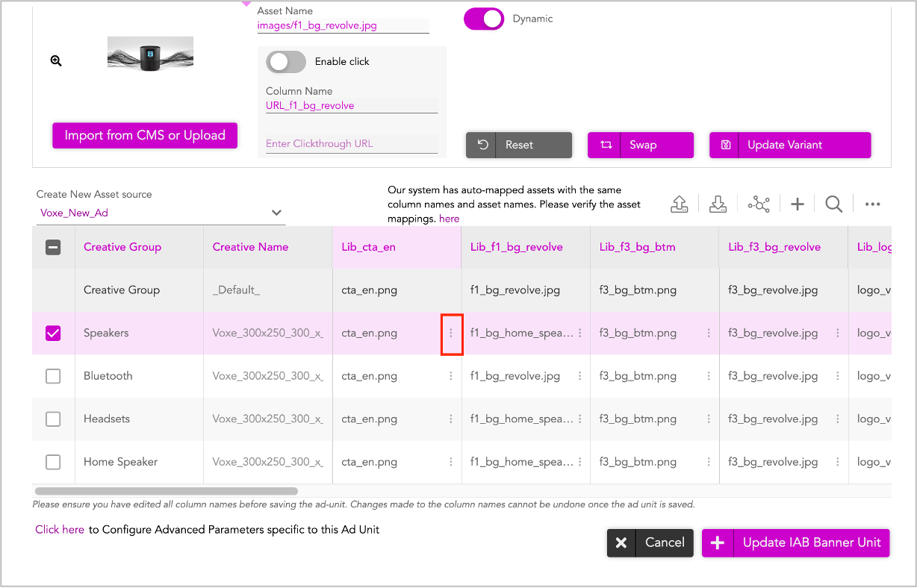Click the magnifier zoom icon beside thumbnail
The height and width of the screenshot is (588, 917).
tap(56, 61)
